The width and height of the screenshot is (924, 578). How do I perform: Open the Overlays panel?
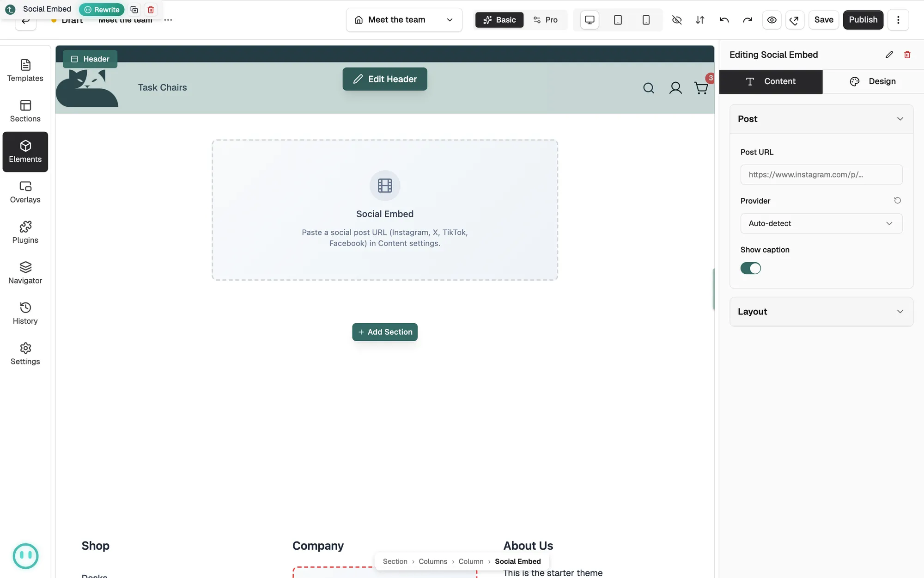pyautogui.click(x=25, y=192)
